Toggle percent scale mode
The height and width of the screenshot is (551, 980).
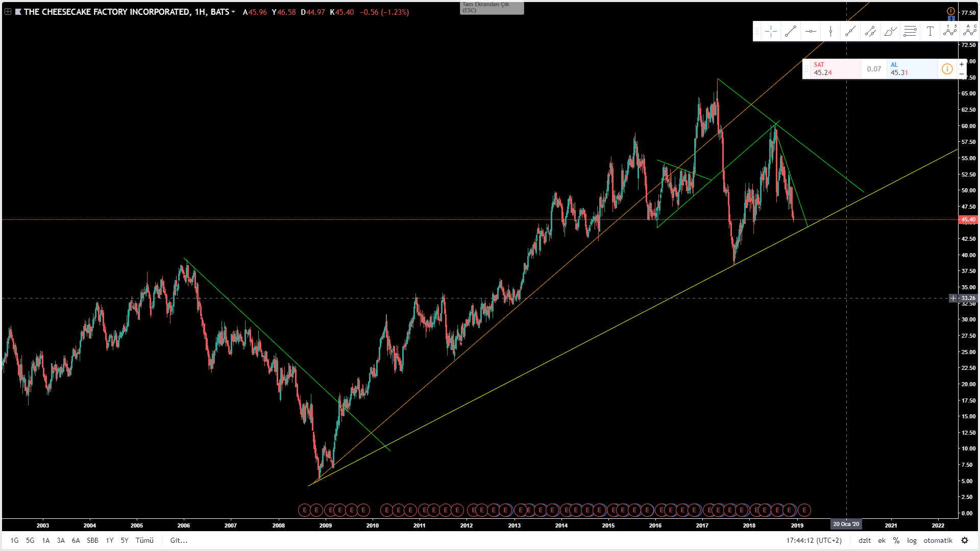[x=896, y=540]
